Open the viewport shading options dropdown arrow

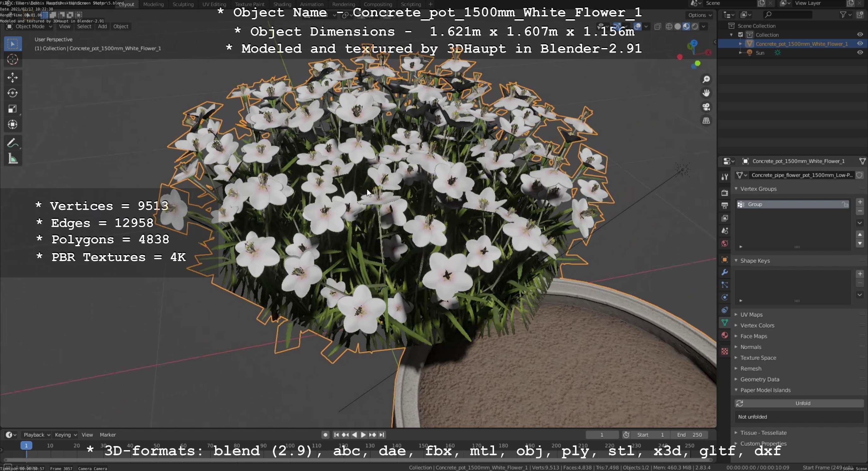coord(704,27)
